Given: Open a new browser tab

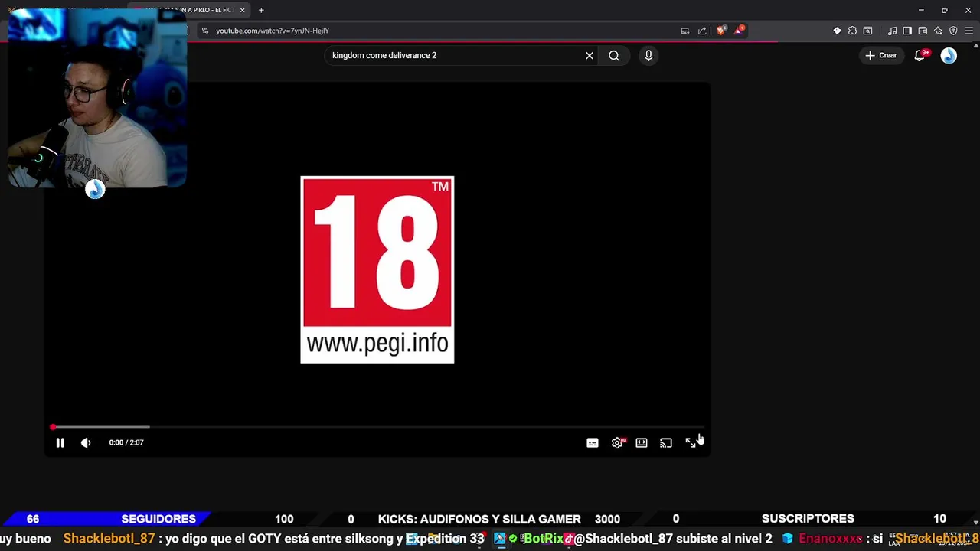Looking at the screenshot, I should (x=261, y=10).
